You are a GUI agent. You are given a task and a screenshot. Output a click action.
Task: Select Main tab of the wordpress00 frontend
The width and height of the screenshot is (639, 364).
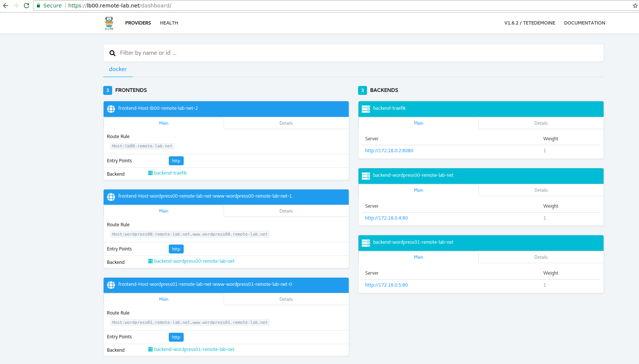point(164,211)
